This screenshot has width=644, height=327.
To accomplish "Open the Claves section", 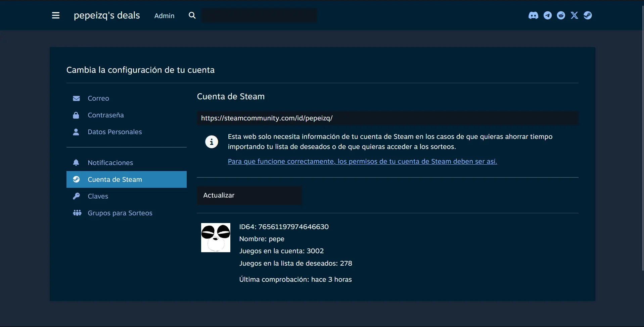I will click(98, 196).
